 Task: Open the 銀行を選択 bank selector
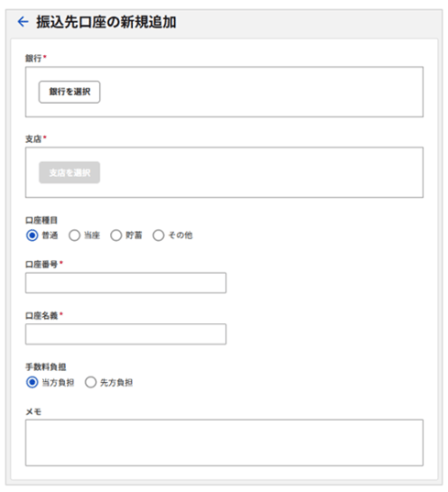click(70, 92)
